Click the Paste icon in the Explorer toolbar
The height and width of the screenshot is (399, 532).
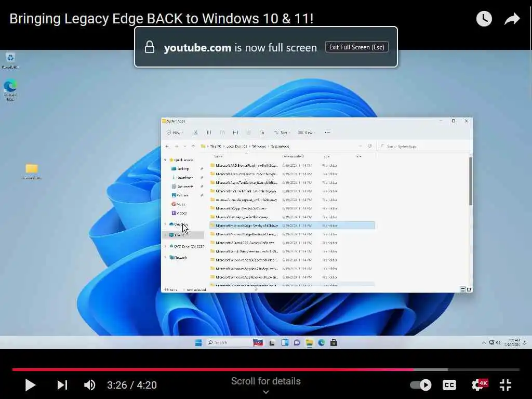point(222,132)
